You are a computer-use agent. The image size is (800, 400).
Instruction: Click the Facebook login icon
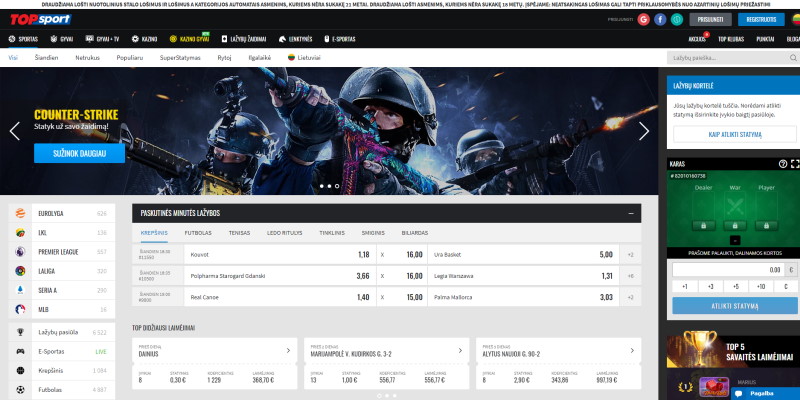pyautogui.click(x=661, y=19)
